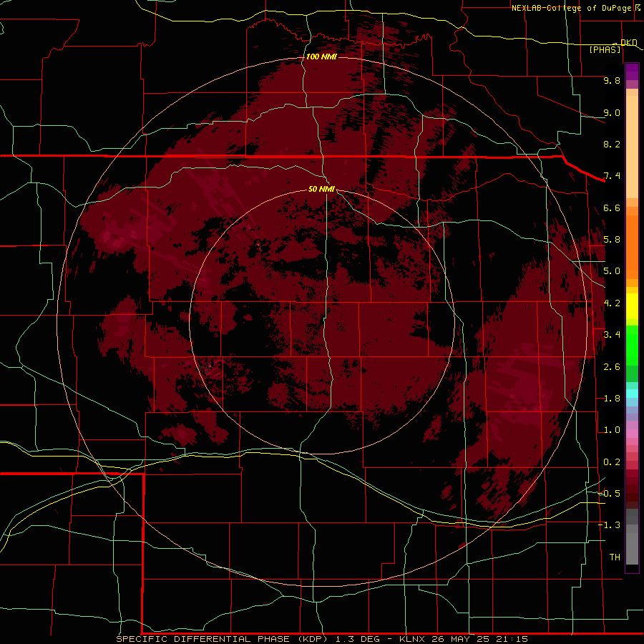644x644 pixels.
Task: Click the [PHAS] units label
Action: pyautogui.click(x=605, y=49)
